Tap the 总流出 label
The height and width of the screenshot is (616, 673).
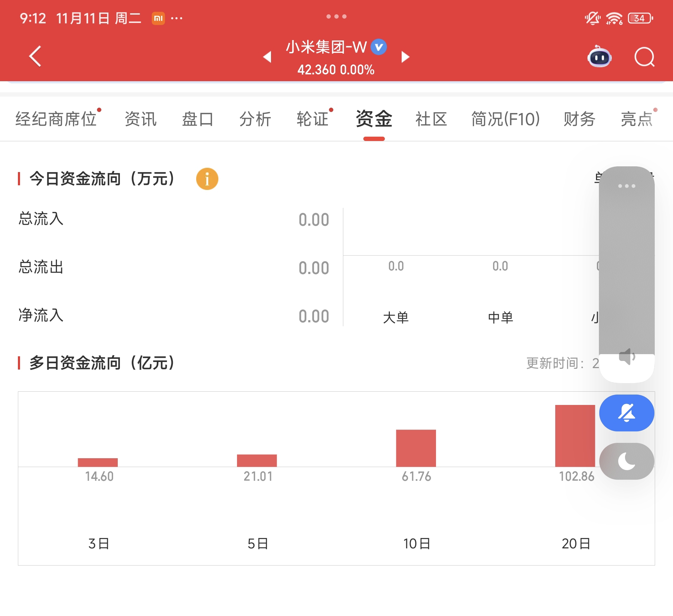coord(41,267)
